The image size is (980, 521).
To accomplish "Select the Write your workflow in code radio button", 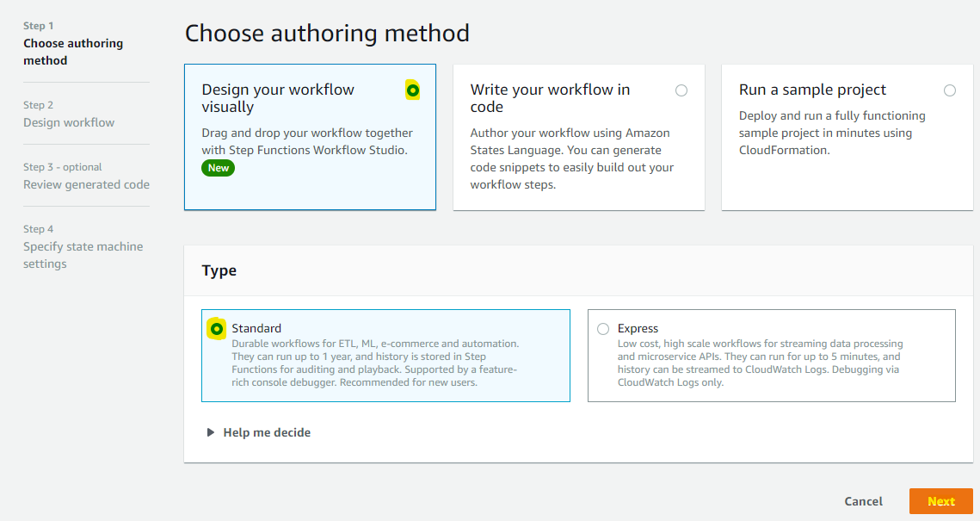I will (x=681, y=90).
